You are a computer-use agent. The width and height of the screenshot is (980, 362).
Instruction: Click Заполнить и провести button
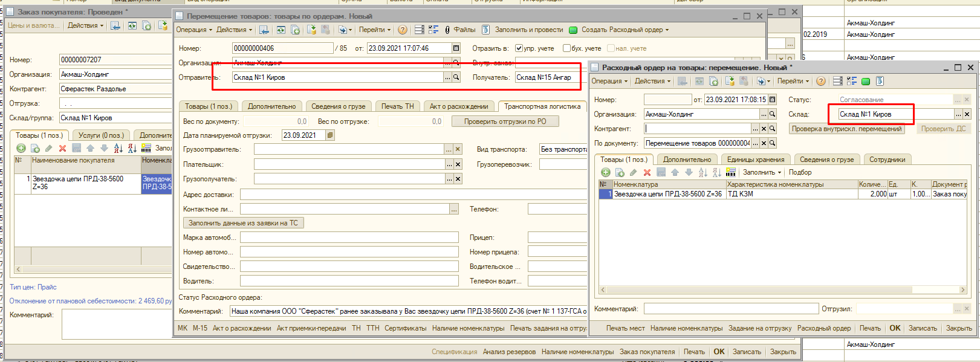tap(523, 30)
